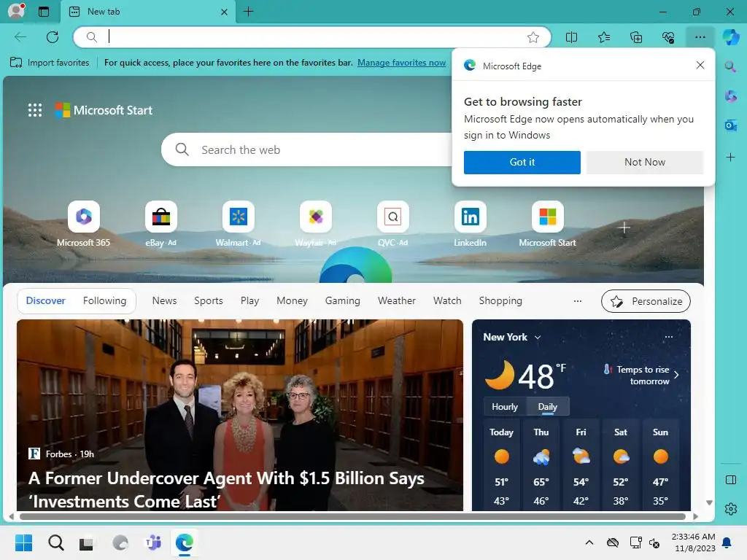Open Outlook in the sidebar
The height and width of the screenshot is (560, 747).
(730, 125)
